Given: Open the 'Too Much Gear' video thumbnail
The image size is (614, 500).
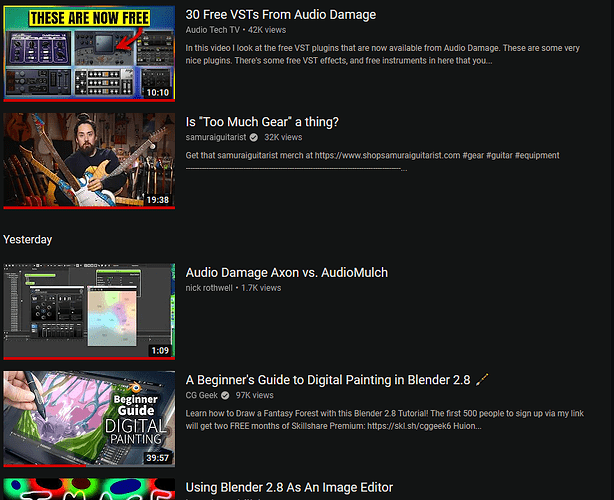Looking at the screenshot, I should click(89, 161).
